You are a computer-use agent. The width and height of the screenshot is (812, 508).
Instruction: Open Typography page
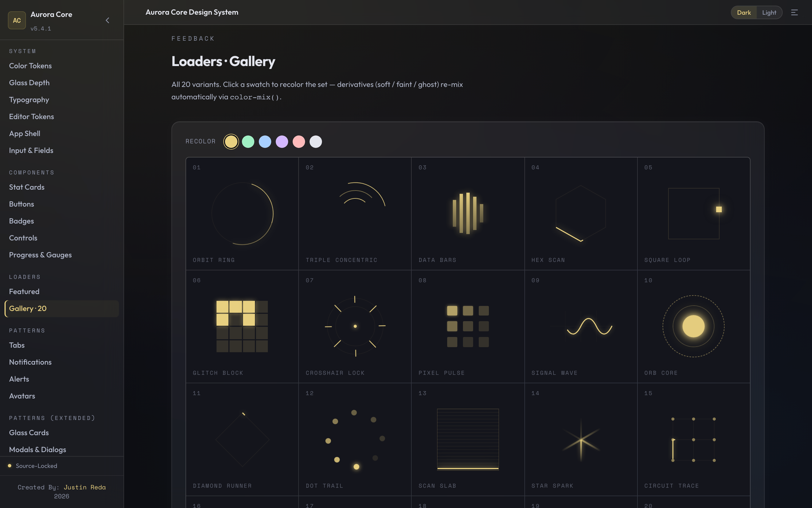62,100
